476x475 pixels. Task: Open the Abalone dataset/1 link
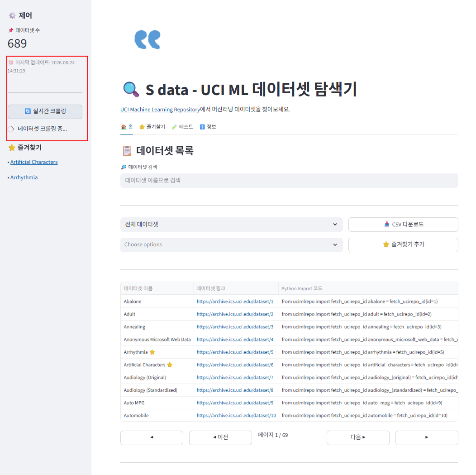pyautogui.click(x=235, y=302)
